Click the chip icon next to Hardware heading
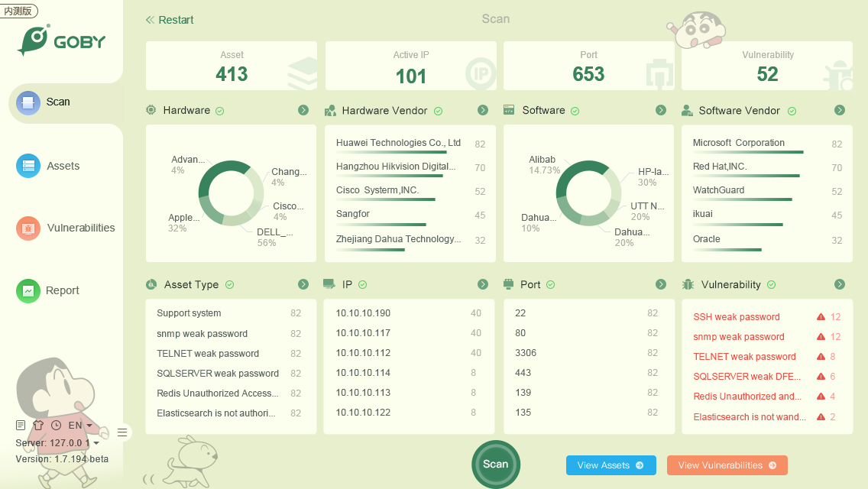Screen dimensions: 868x489 pyautogui.click(x=151, y=110)
